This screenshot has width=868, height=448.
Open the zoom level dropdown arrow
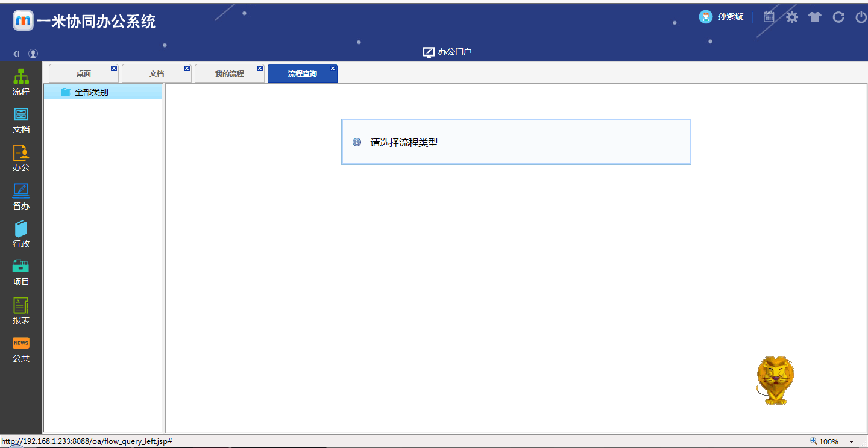pos(851,442)
